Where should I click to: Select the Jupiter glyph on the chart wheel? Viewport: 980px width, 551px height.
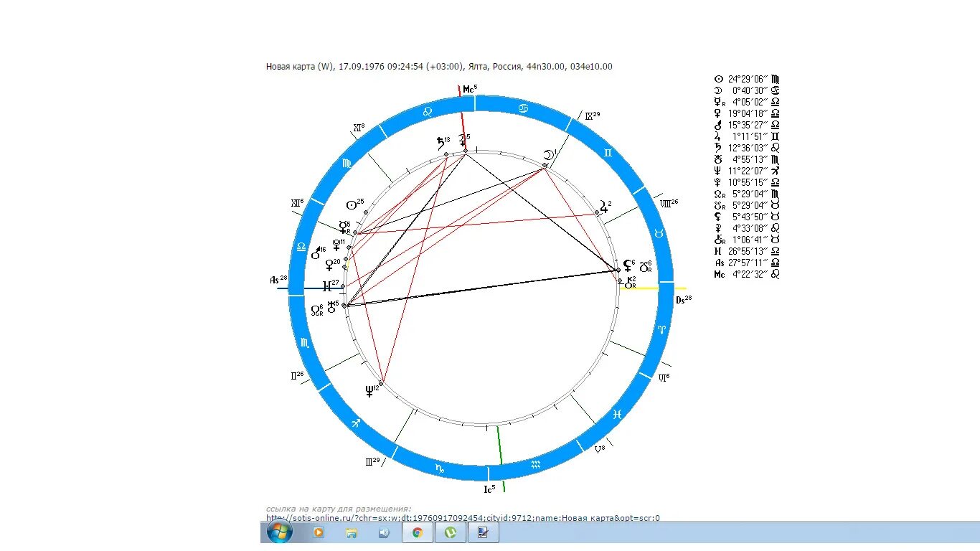tap(602, 207)
